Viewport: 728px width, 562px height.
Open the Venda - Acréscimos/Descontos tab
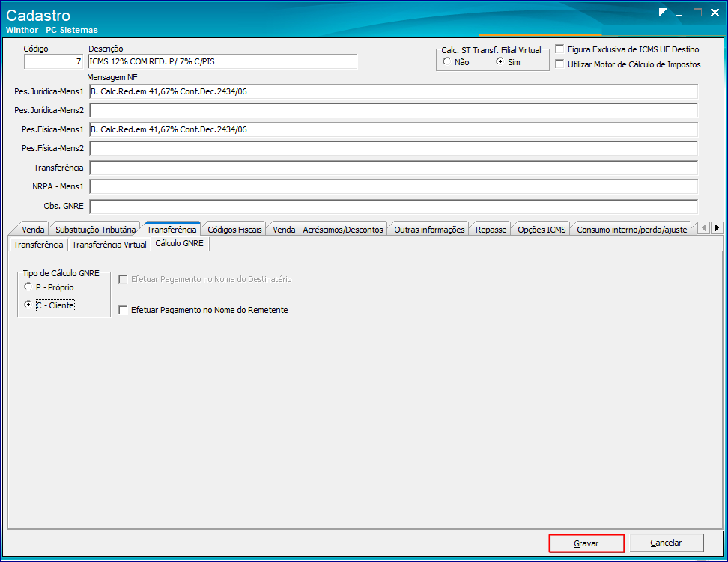(328, 229)
